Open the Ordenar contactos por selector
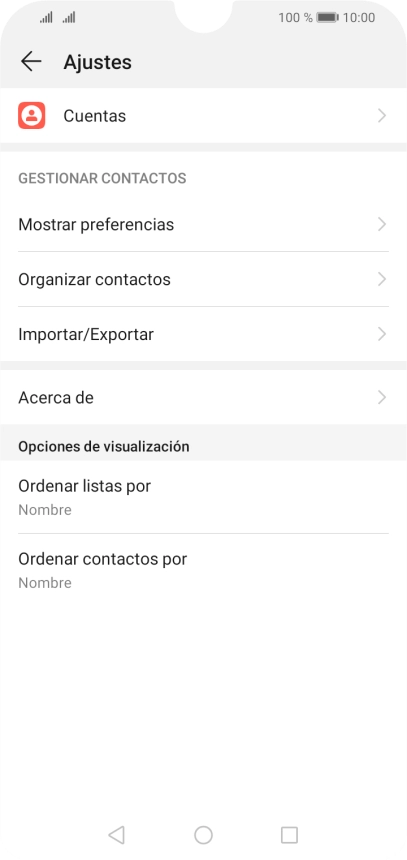 point(204,570)
